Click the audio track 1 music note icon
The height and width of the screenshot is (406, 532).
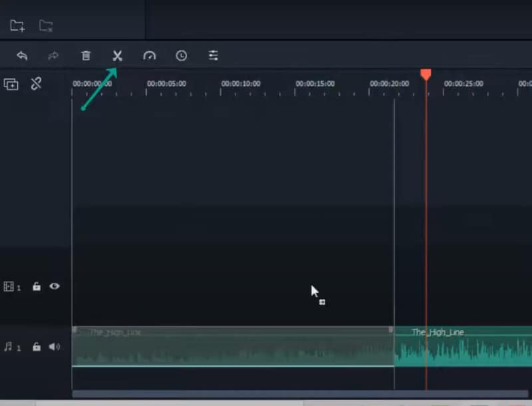[x=8, y=347]
